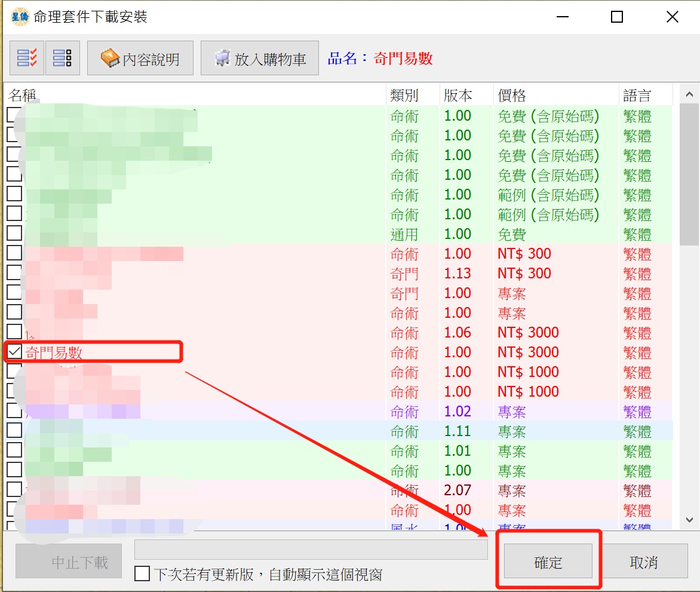Click the select-all checklist icon
700x592 pixels.
click(27, 58)
